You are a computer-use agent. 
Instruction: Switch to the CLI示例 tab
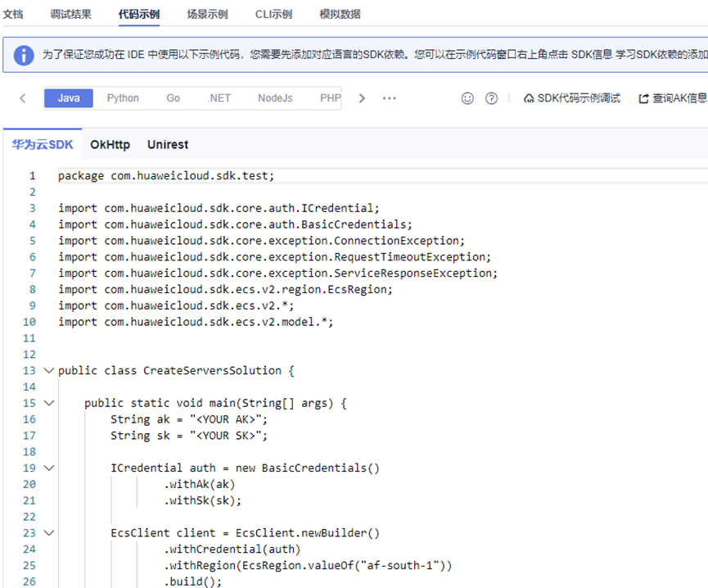(x=273, y=14)
